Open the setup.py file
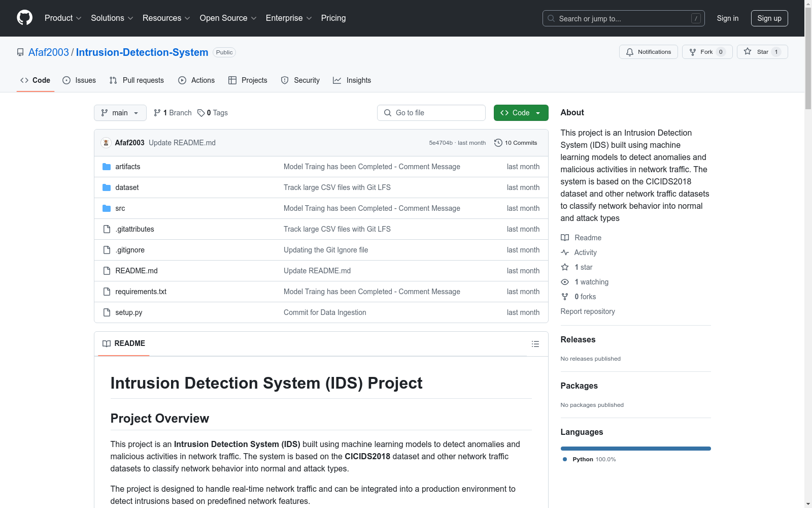Viewport: 812px width, 508px height. click(129, 312)
